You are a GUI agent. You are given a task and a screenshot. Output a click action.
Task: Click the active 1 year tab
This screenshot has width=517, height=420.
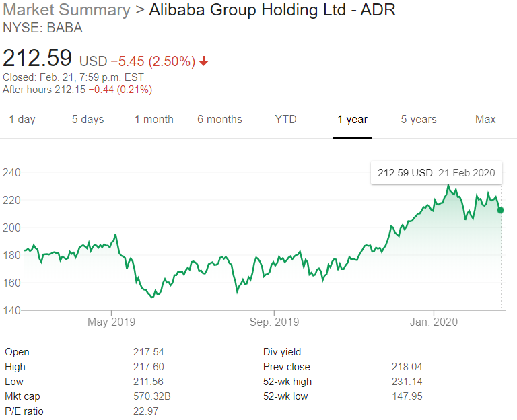352,120
